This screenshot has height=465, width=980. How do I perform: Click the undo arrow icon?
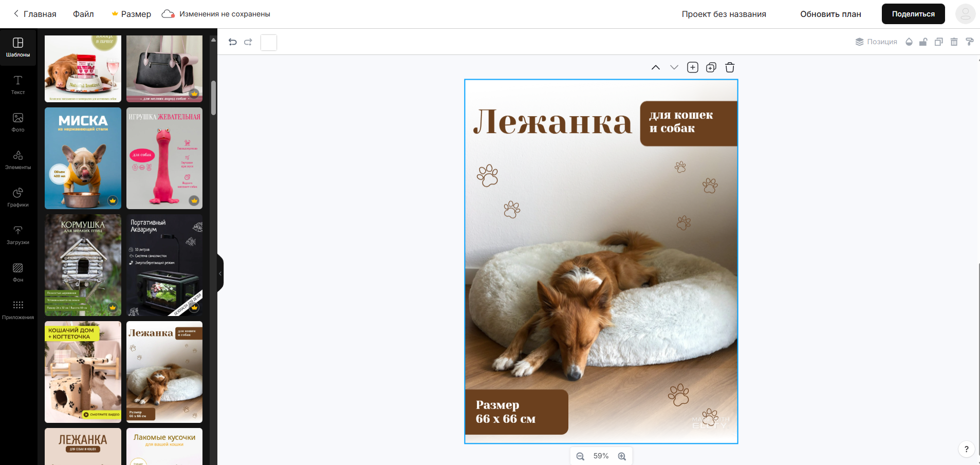tap(233, 42)
